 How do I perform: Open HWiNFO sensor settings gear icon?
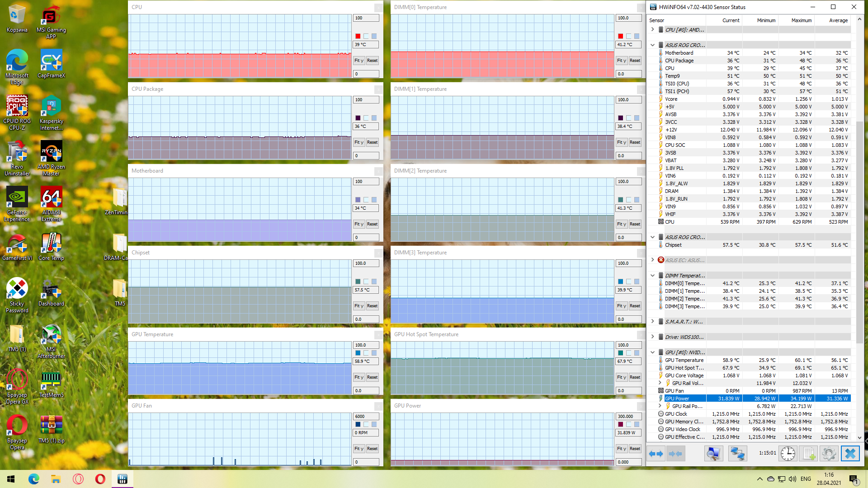click(x=829, y=454)
